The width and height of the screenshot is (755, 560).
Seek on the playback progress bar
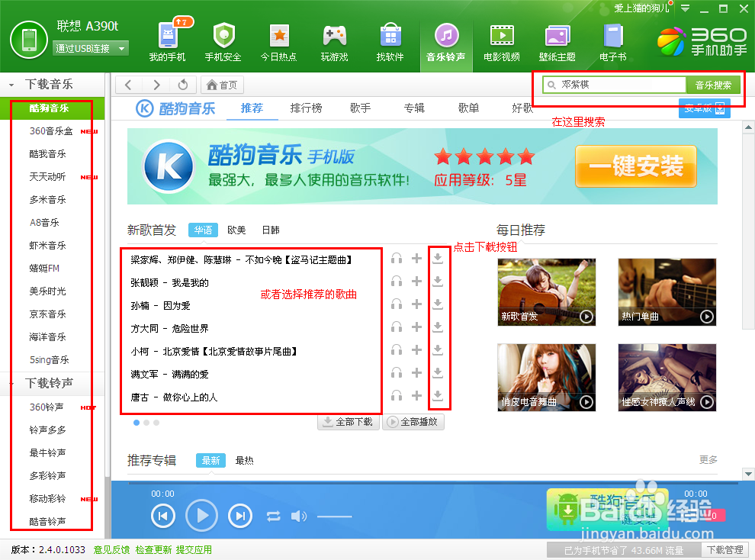tap(433, 482)
